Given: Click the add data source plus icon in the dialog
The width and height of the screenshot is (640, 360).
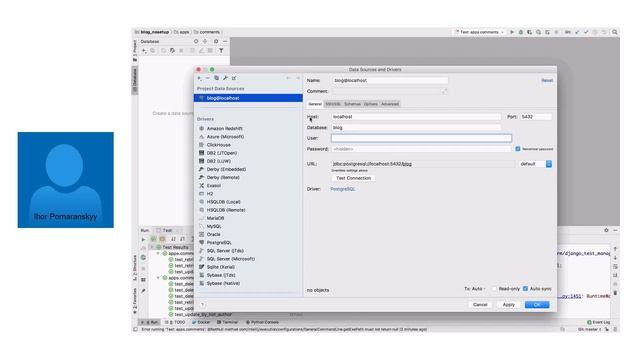Looking at the screenshot, I should click(199, 78).
